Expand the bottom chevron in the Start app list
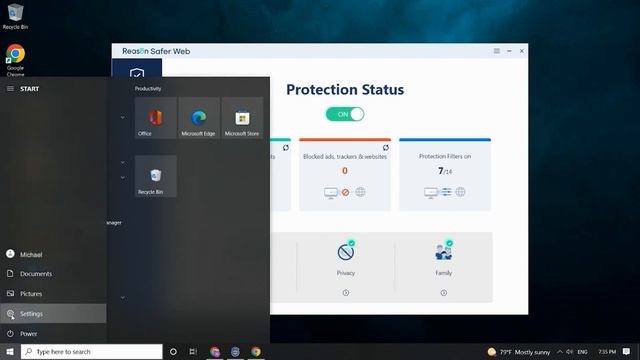This screenshot has height=360, width=640. [x=122, y=298]
